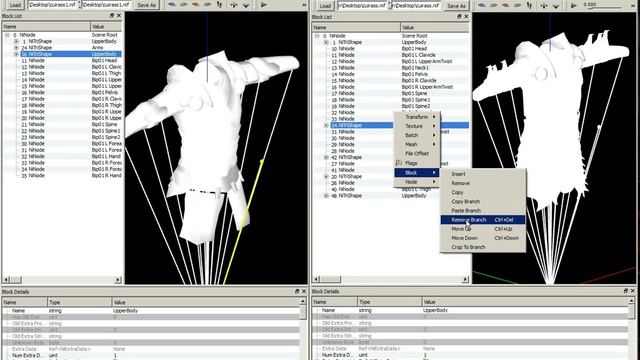Screen dimensions: 640x360
Task: Choose Move Down in Block submenu
Action: tap(483, 238)
